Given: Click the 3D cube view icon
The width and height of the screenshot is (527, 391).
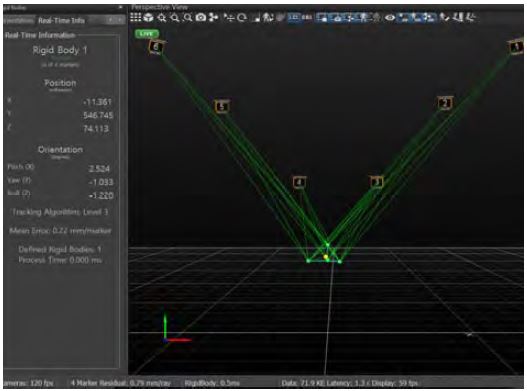Looking at the screenshot, I should 148,17.
